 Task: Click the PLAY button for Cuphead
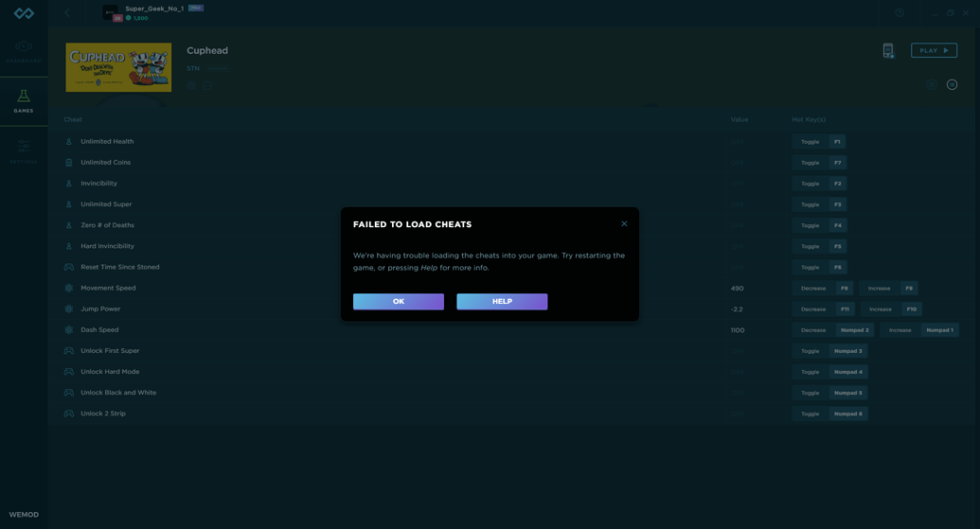[934, 51]
